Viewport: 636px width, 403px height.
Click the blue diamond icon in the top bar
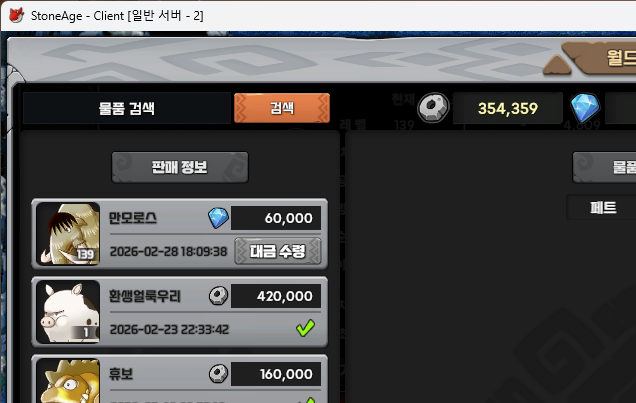[585, 107]
